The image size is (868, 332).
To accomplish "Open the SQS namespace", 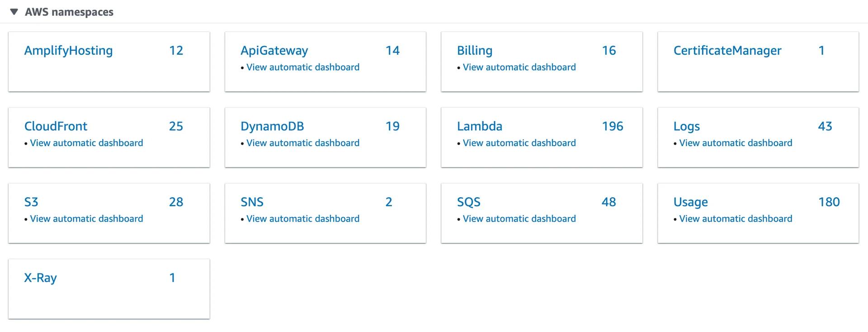I will coord(469,202).
